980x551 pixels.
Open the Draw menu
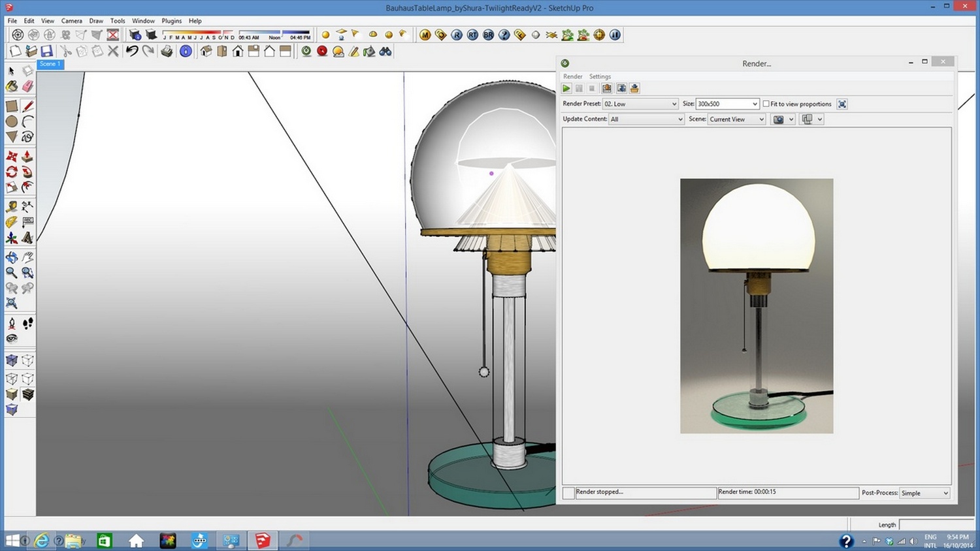[96, 21]
